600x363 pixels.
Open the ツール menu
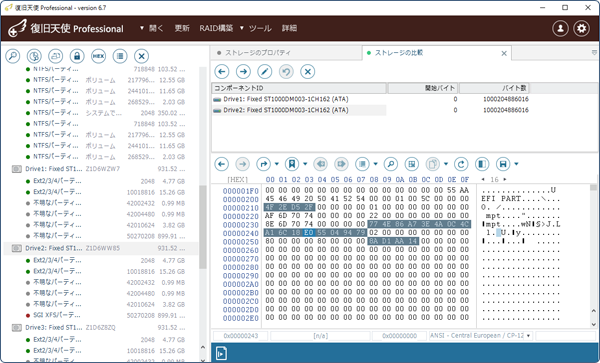tap(256, 28)
